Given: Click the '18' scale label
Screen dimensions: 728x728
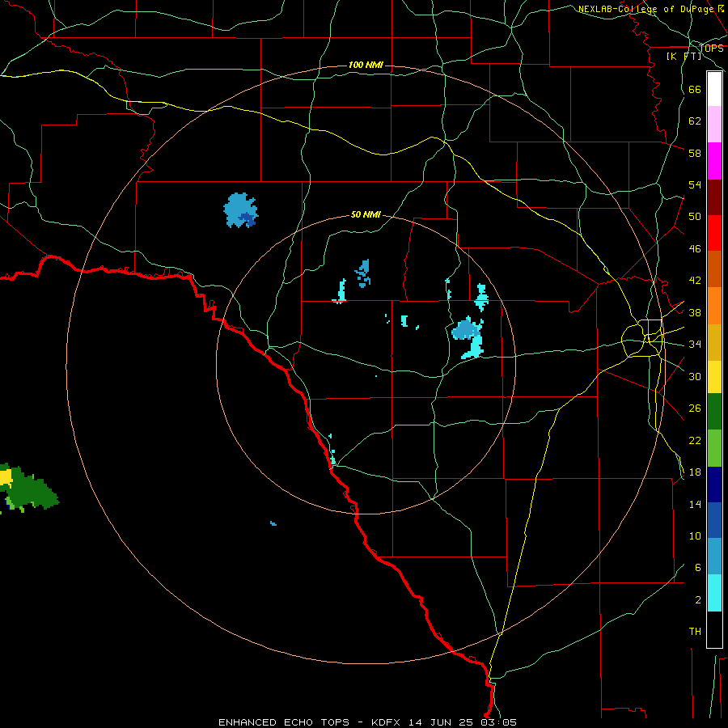Looking at the screenshot, I should (x=695, y=472).
